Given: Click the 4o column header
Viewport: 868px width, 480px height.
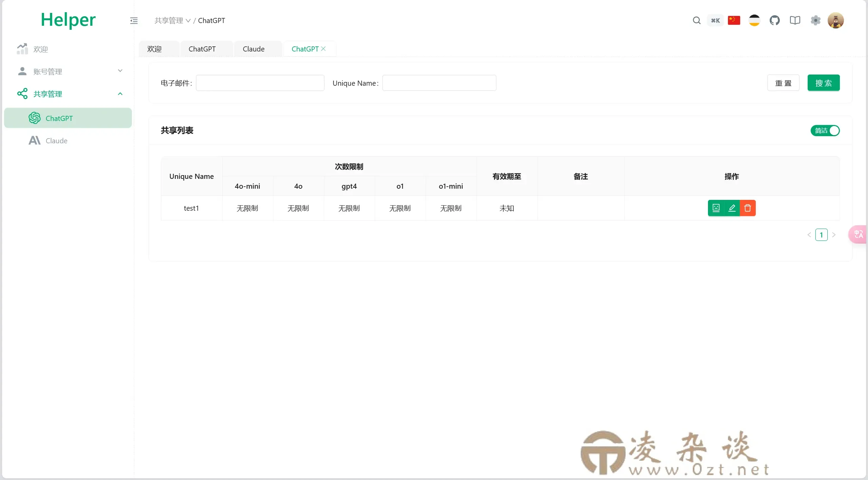Looking at the screenshot, I should click(x=298, y=186).
